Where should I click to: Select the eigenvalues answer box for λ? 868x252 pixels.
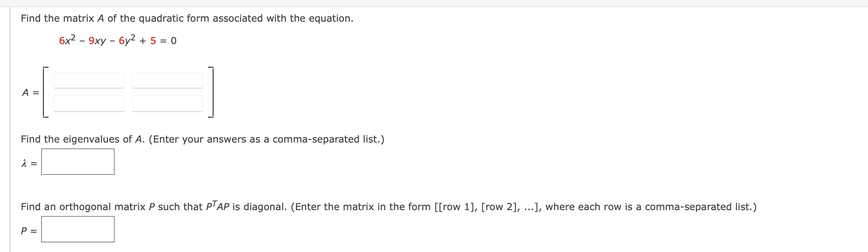(78, 162)
